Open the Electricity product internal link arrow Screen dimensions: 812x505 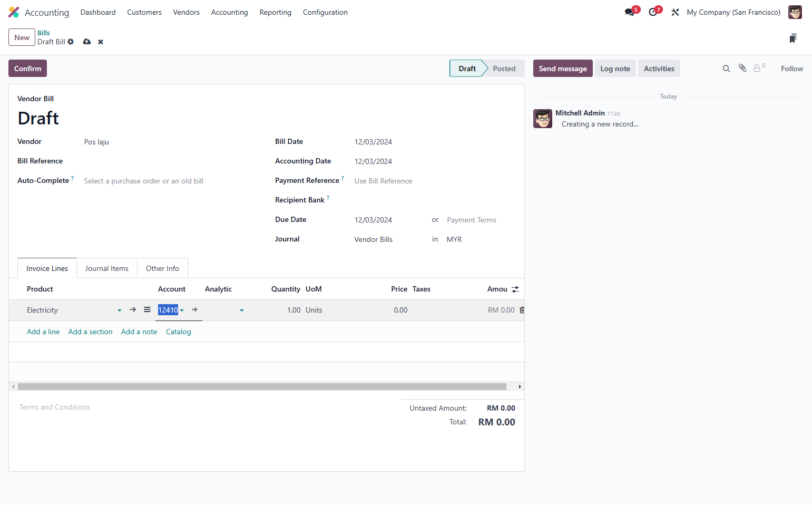[x=133, y=310]
